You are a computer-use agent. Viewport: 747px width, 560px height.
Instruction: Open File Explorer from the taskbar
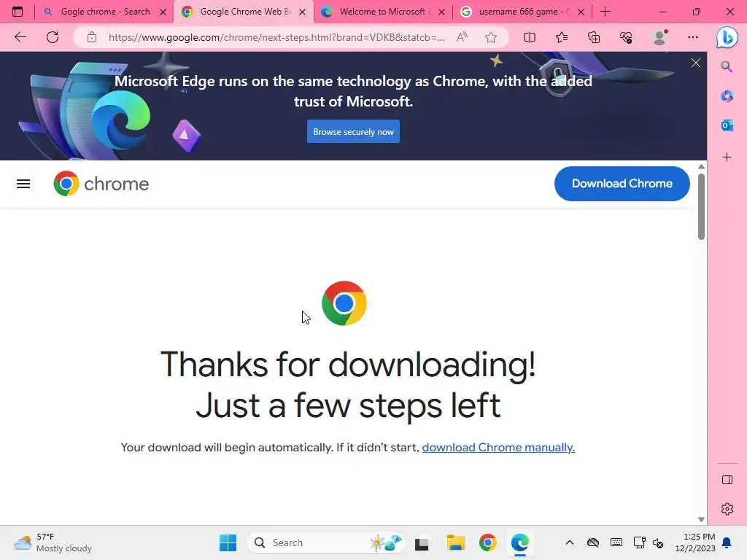tap(455, 542)
